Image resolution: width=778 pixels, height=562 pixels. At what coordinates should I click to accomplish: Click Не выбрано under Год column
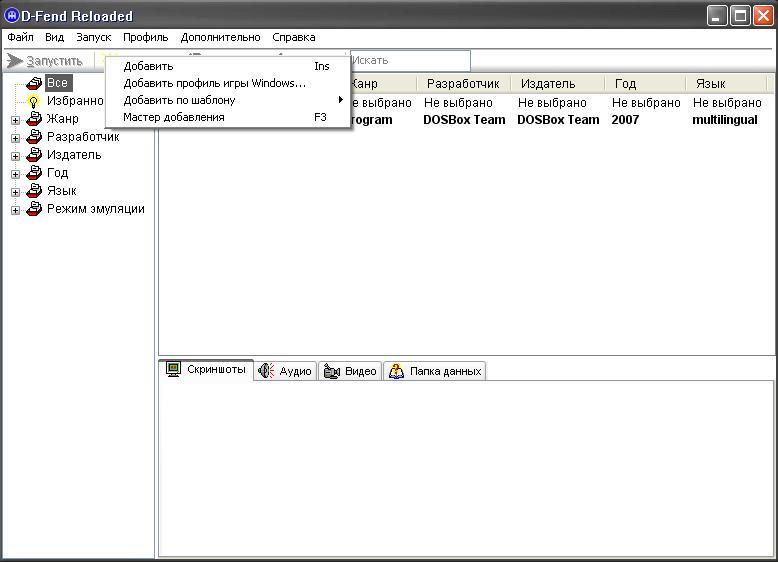tap(646, 103)
